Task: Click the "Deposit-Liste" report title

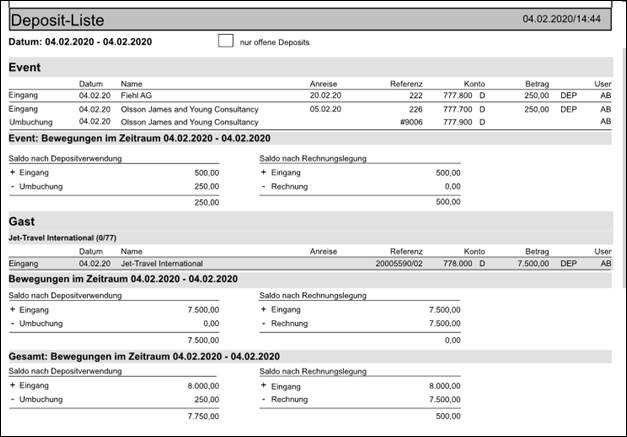Action: tap(62, 20)
